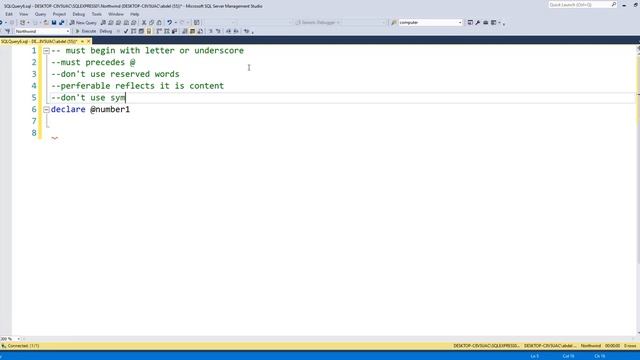This screenshot has height=360, width=640.
Task: Click the Execute button
Action: (x=86, y=31)
